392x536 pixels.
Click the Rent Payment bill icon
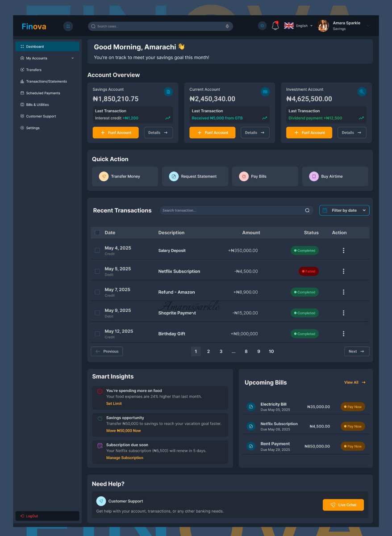tap(251, 446)
